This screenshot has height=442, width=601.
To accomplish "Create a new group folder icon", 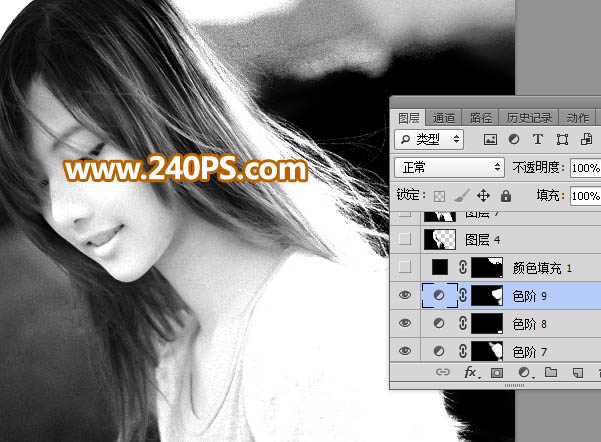I will [551, 372].
